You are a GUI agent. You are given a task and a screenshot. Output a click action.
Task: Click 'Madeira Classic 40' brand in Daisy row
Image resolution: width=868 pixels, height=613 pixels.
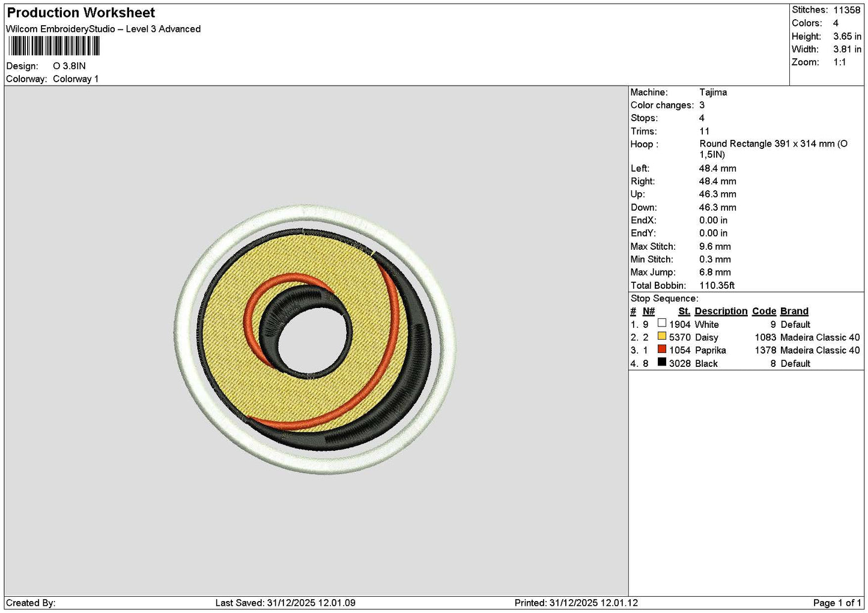(x=820, y=338)
